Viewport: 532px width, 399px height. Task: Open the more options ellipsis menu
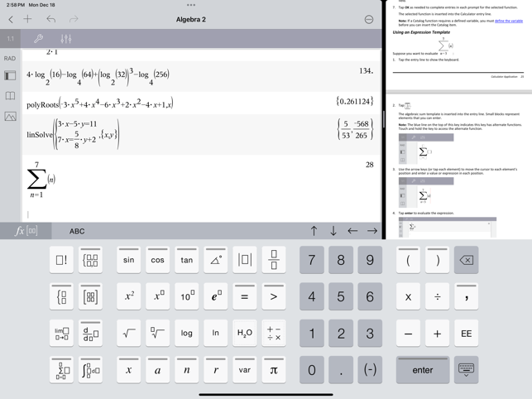pyautogui.click(x=369, y=19)
